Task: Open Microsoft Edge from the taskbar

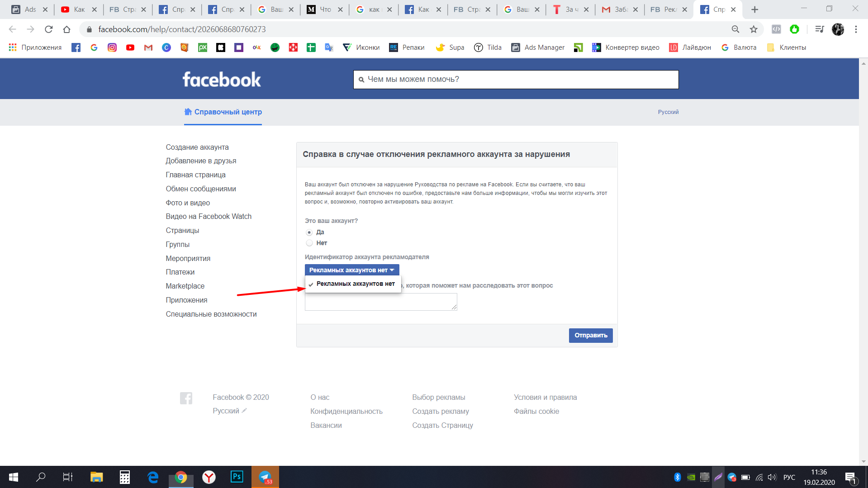Action: click(x=153, y=477)
